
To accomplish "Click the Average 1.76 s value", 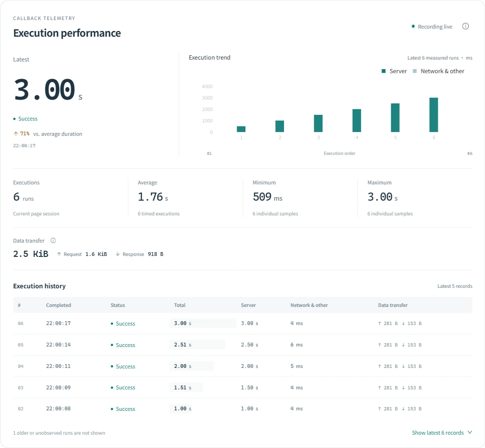I will pos(153,197).
